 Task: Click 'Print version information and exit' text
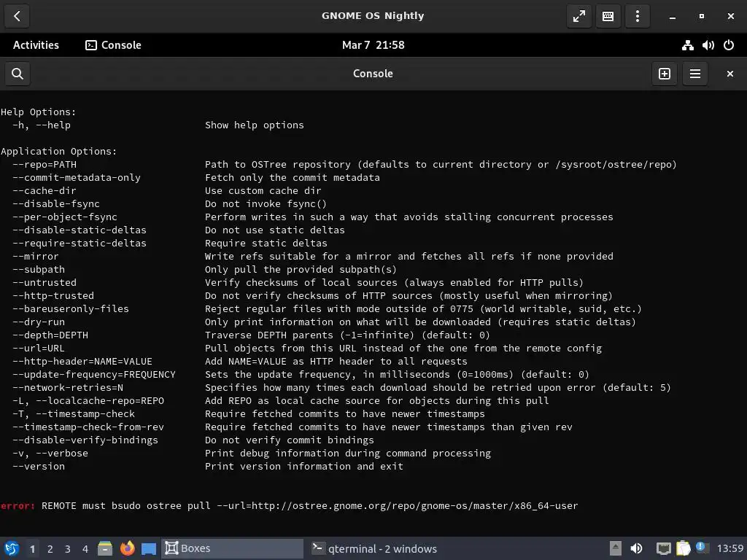point(304,467)
